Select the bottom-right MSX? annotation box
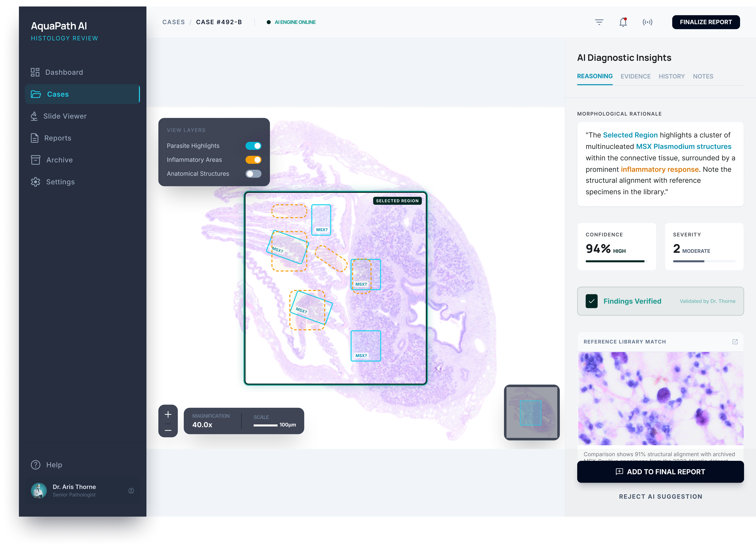 point(366,346)
